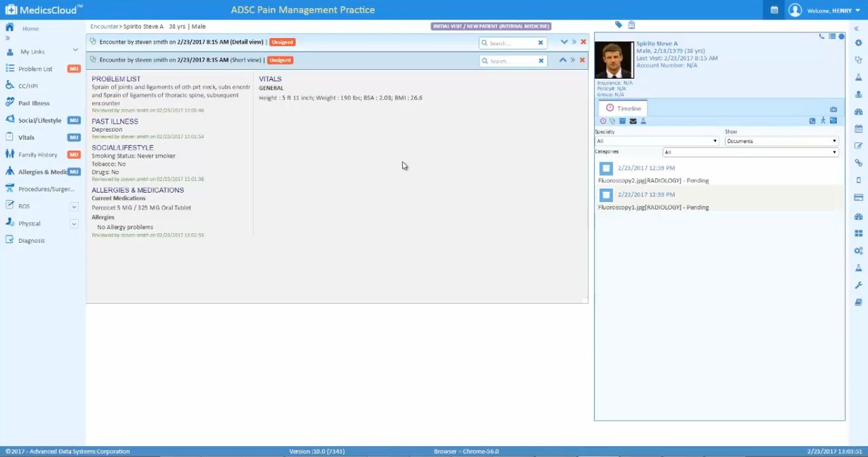Switch to the Timeline tab
This screenshot has width=868, height=457.
coord(623,108)
